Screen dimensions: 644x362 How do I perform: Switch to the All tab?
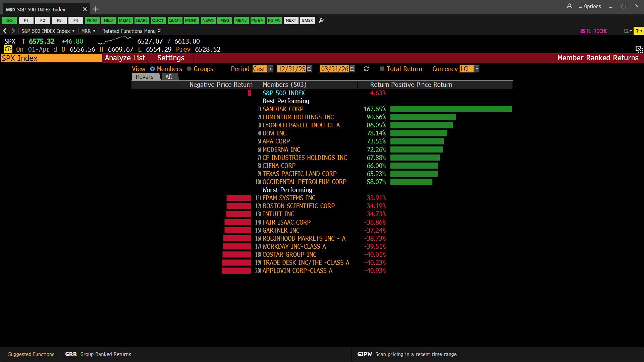[x=169, y=77]
